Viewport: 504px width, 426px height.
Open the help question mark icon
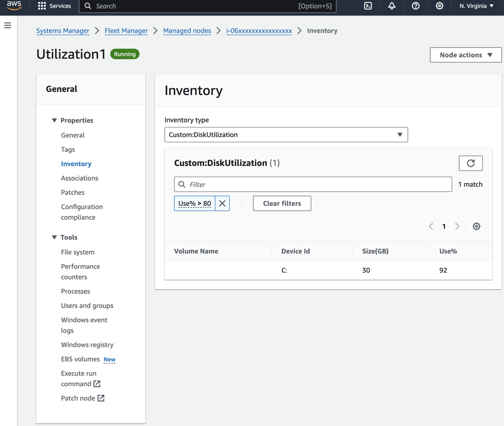pyautogui.click(x=415, y=6)
